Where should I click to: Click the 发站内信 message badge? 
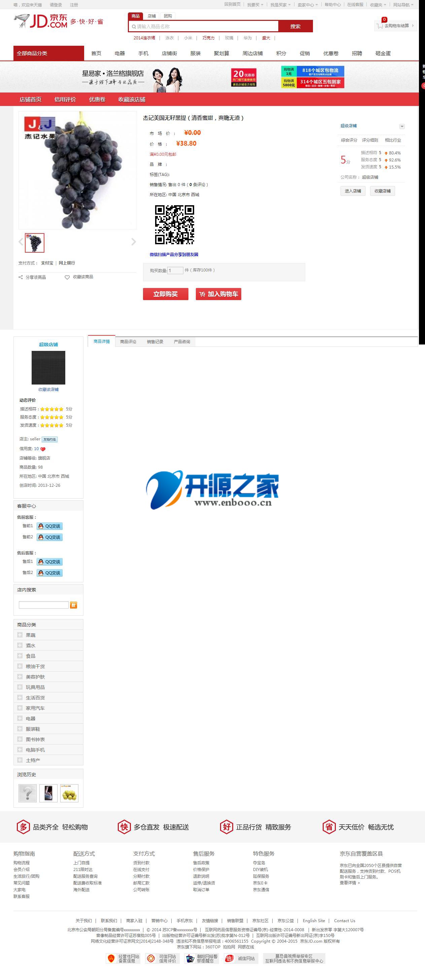[49, 439]
